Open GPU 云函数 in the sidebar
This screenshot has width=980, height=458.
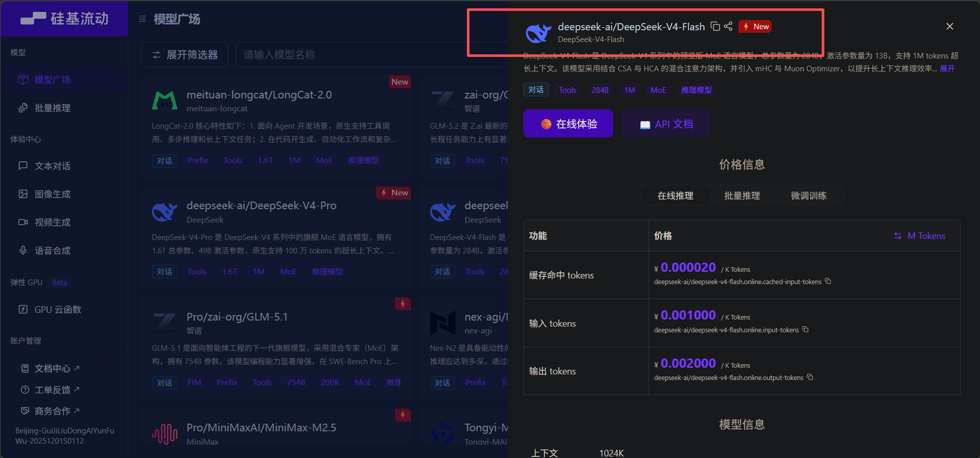pyautogui.click(x=64, y=309)
